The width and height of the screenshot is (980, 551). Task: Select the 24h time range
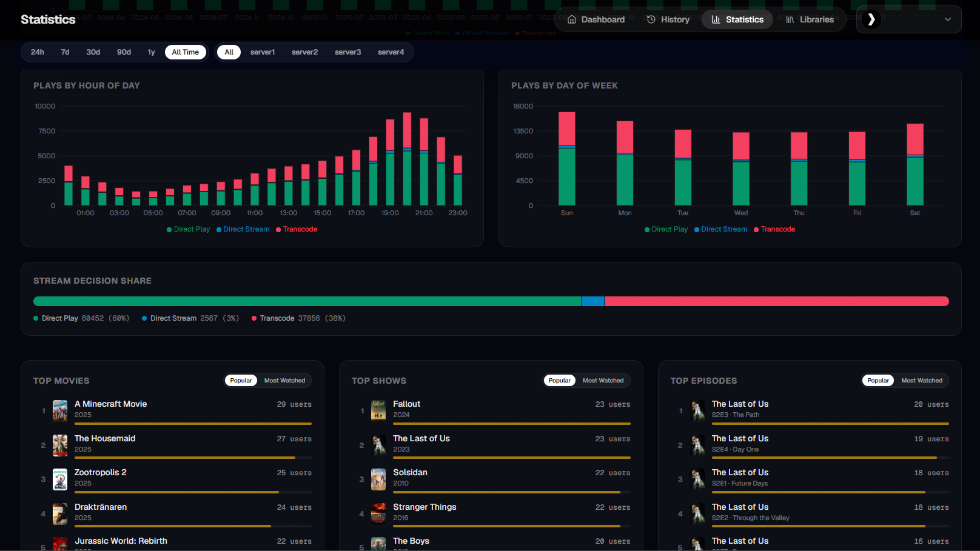coord(38,52)
